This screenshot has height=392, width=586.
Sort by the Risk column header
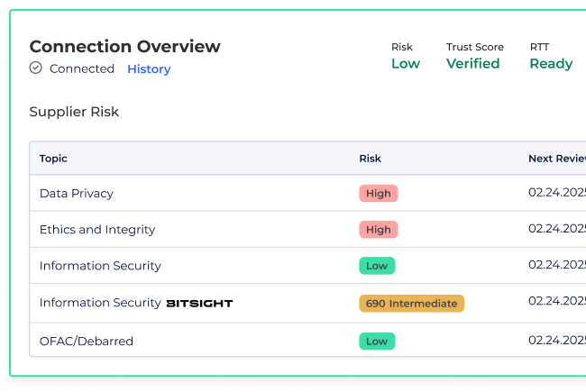tap(370, 159)
